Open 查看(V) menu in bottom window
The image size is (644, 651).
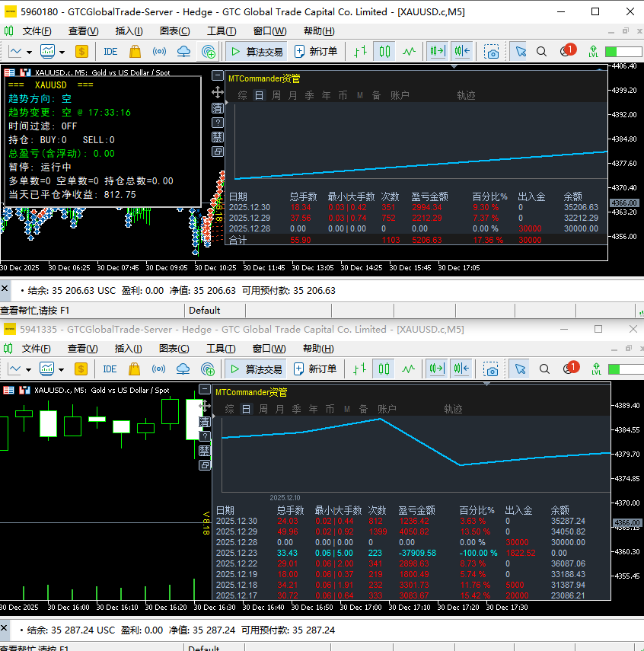click(83, 349)
